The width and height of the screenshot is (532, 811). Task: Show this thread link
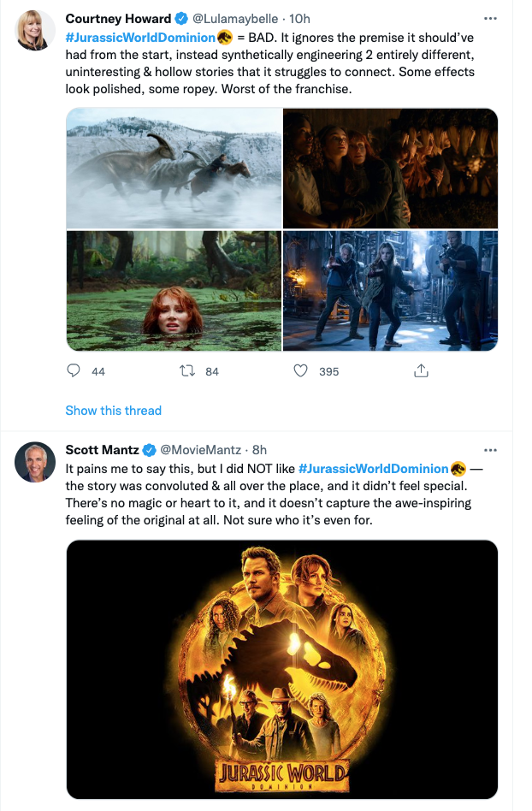tap(114, 411)
